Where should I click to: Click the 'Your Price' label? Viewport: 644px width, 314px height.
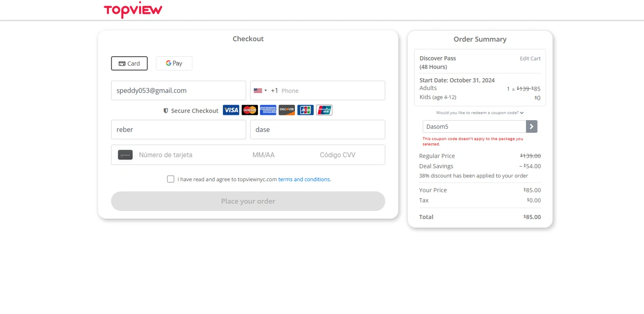(x=433, y=190)
